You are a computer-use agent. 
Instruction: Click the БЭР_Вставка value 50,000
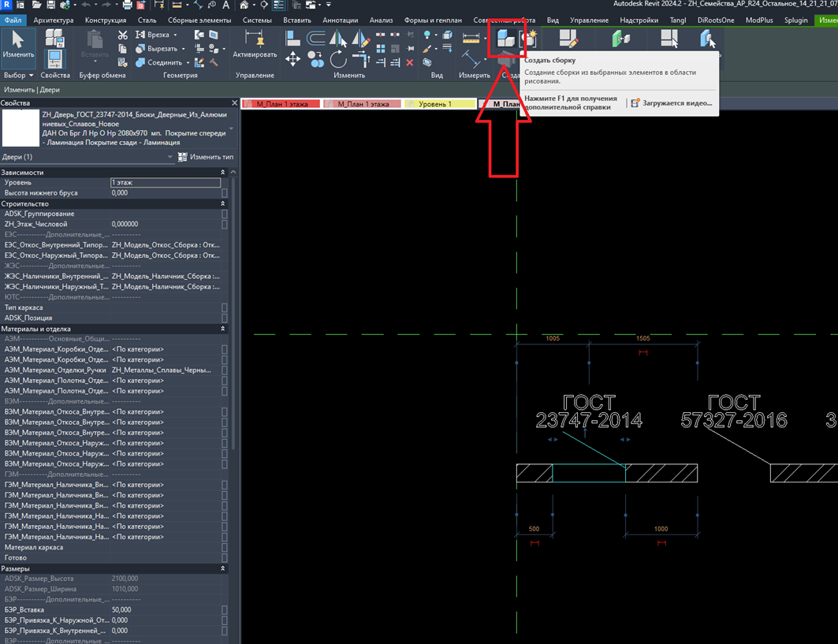pyautogui.click(x=165, y=610)
